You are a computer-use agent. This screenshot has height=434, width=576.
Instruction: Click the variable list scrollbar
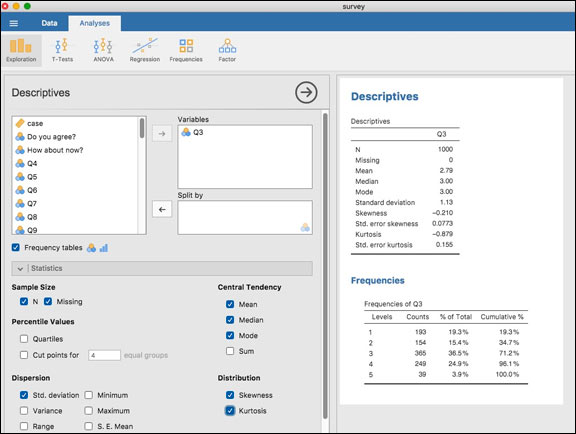tap(142, 128)
